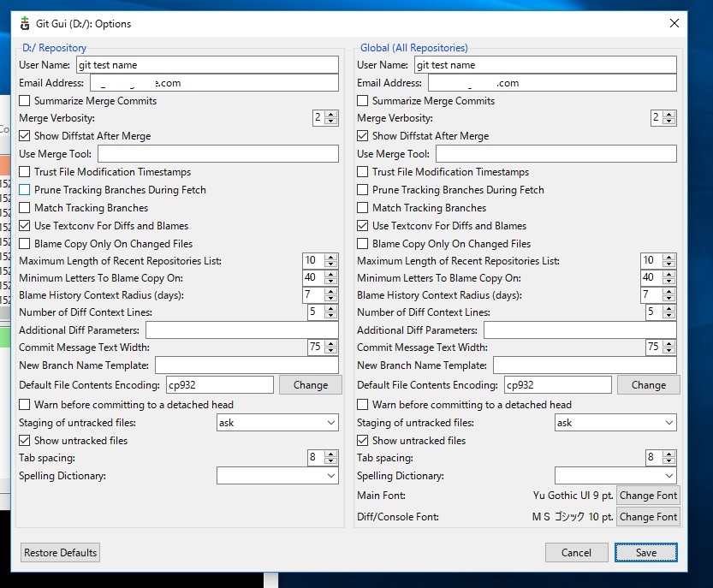
Task: Enable Summarize Merge Commits in Global section
Action: click(362, 100)
